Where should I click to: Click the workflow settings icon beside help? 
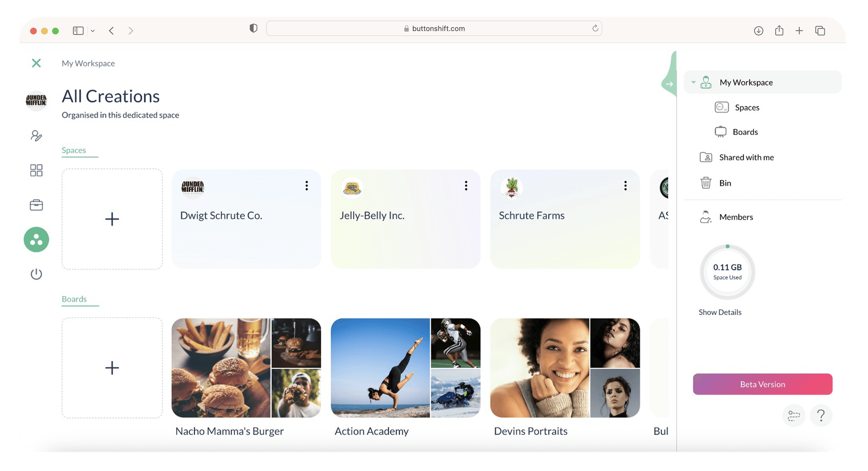click(x=794, y=415)
